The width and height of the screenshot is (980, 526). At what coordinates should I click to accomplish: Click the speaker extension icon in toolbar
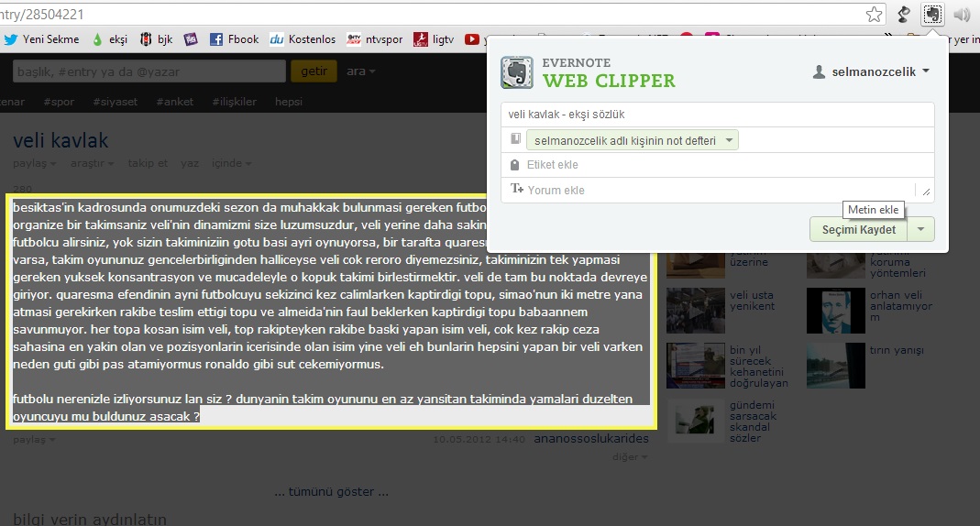962,15
